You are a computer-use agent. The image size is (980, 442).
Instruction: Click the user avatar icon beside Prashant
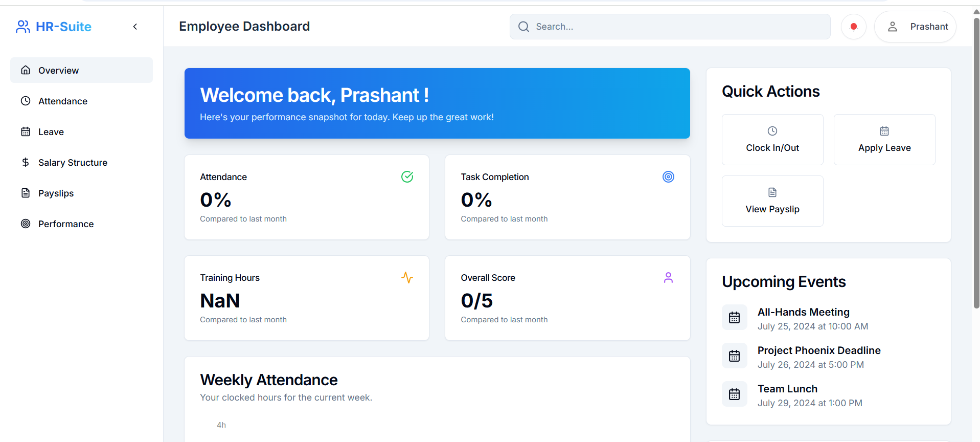[x=892, y=27]
